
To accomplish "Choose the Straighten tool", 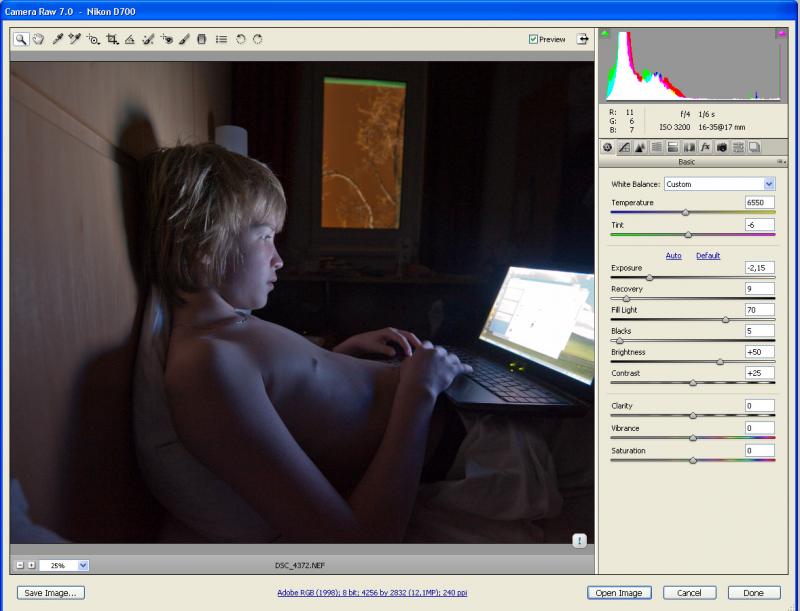I will [x=130, y=39].
